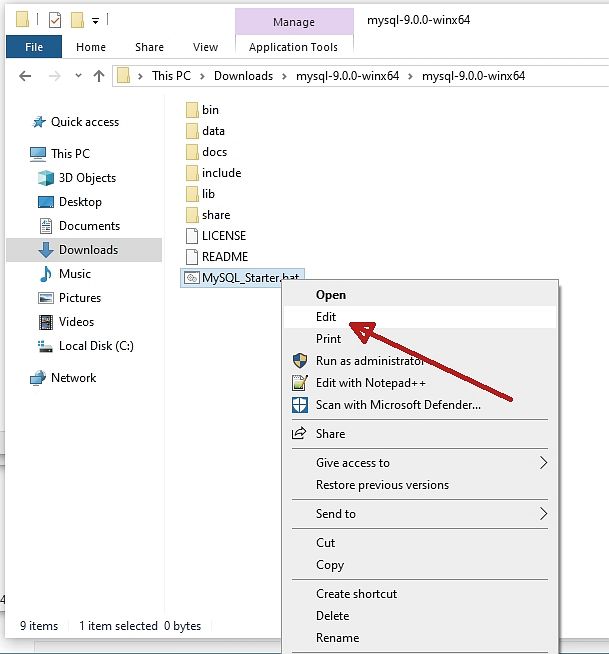This screenshot has width=609, height=654.
Task: Click the Back navigation arrow
Action: (x=25, y=76)
